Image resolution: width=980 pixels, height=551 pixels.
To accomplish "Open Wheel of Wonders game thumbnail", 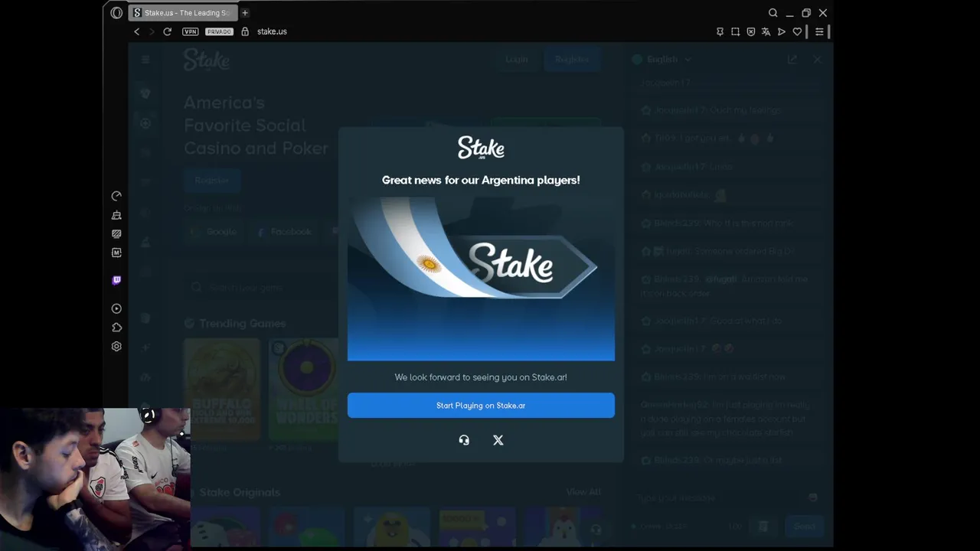I will [304, 390].
